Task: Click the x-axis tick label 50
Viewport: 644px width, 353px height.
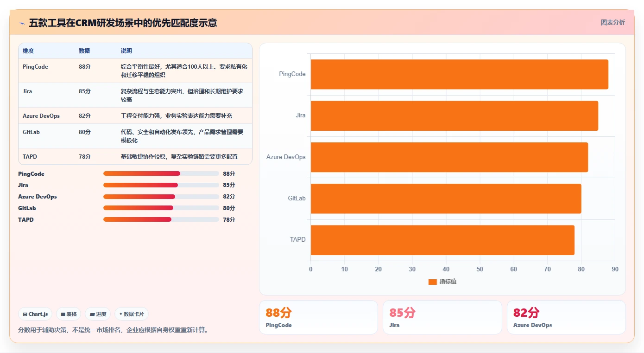Action: [x=480, y=270]
